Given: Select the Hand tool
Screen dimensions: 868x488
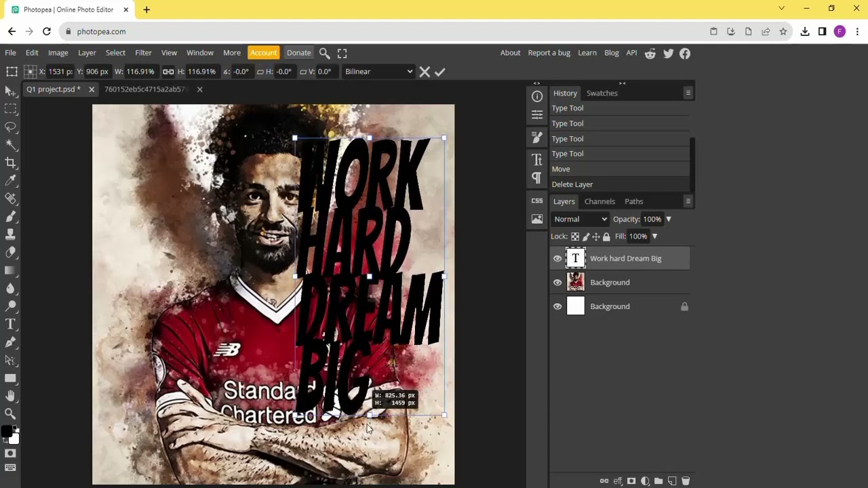Looking at the screenshot, I should 10,396.
